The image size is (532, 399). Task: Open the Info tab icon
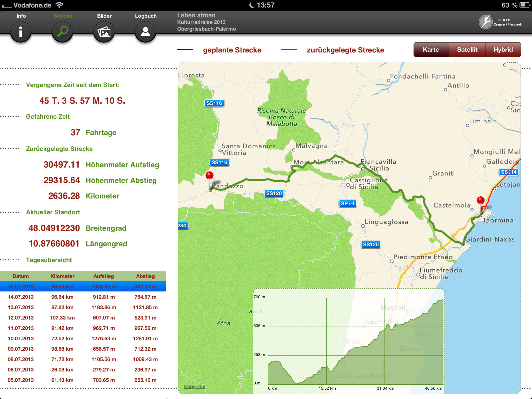pos(21,32)
